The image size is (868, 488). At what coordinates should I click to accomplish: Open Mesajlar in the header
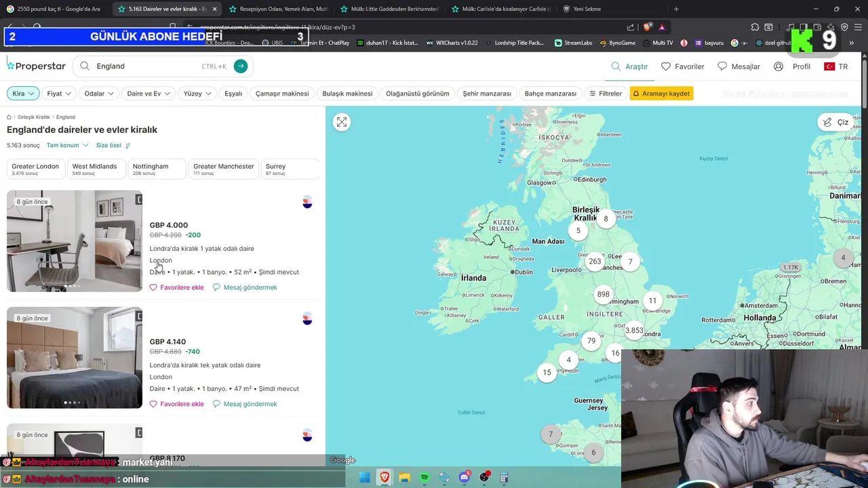pyautogui.click(x=738, y=66)
